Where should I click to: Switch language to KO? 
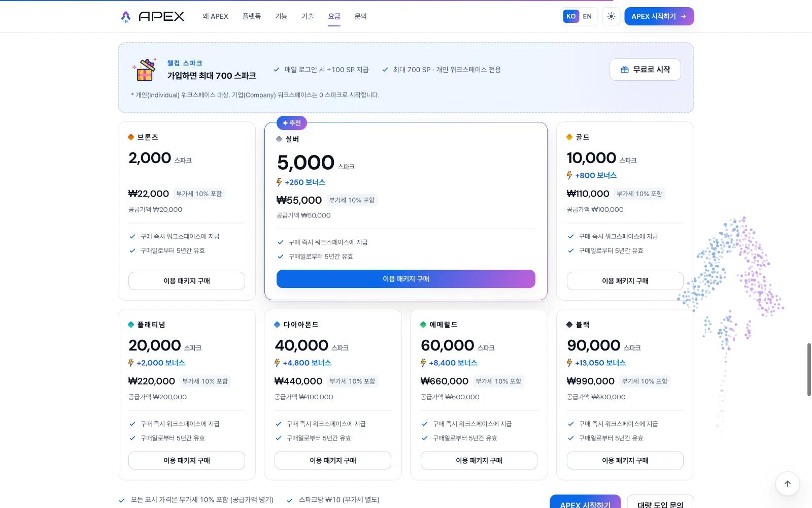pos(571,16)
